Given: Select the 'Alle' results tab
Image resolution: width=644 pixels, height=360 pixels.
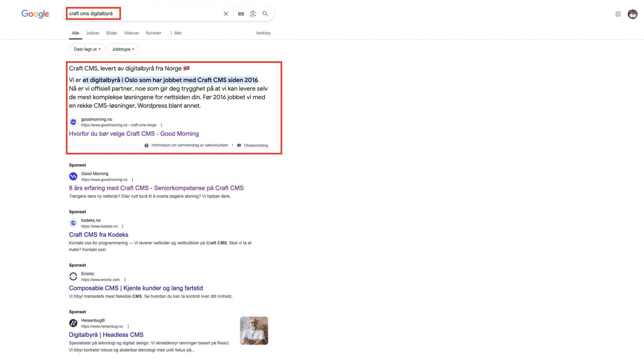Looking at the screenshot, I should [75, 33].
